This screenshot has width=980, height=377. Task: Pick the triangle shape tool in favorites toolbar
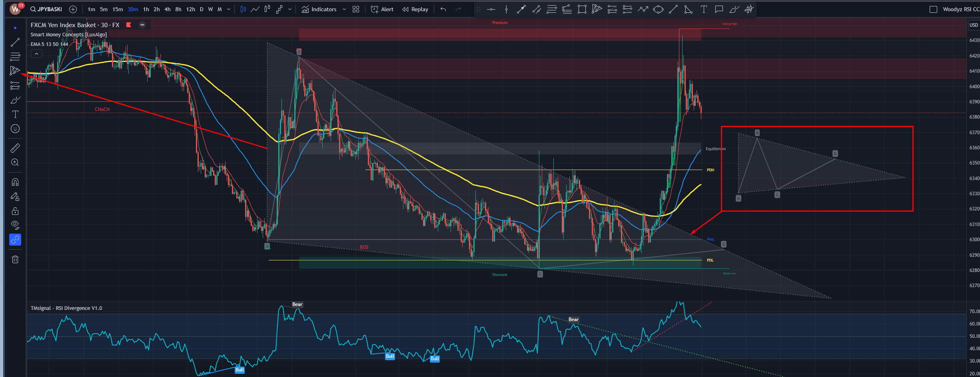(689, 9)
